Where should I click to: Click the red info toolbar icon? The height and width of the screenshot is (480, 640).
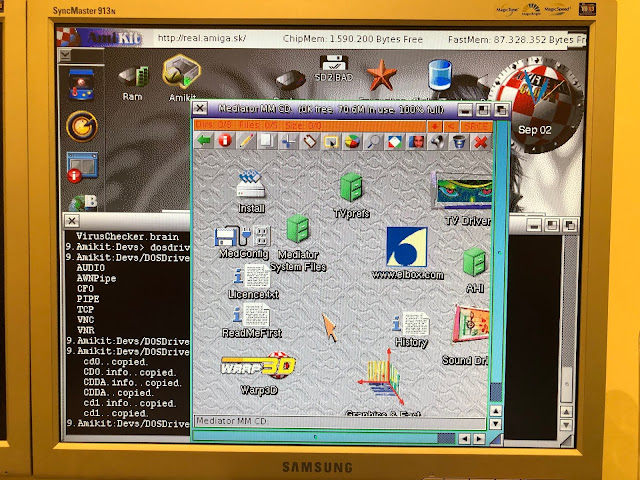tap(225, 141)
